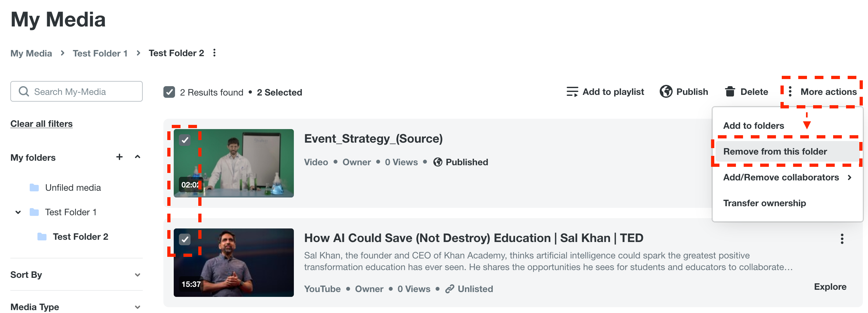Click the Unfiled media folder icon
The image size is (868, 313).
pos(34,187)
